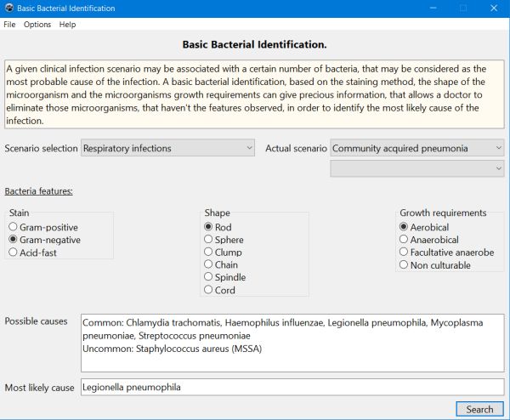Screen dimensions: 510x420
Task: Click the app icon in the title bar
Action: point(9,8)
